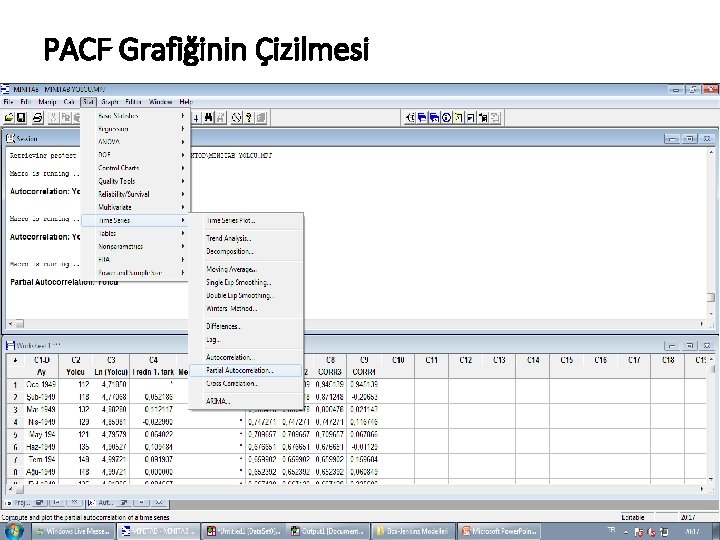Select the C14 column header
Viewport: 720px width, 540px height.
pyautogui.click(x=533, y=360)
